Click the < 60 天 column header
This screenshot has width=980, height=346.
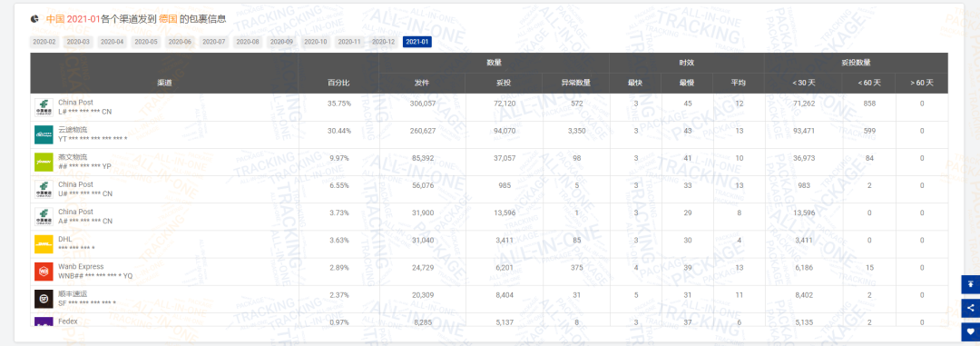(868, 83)
